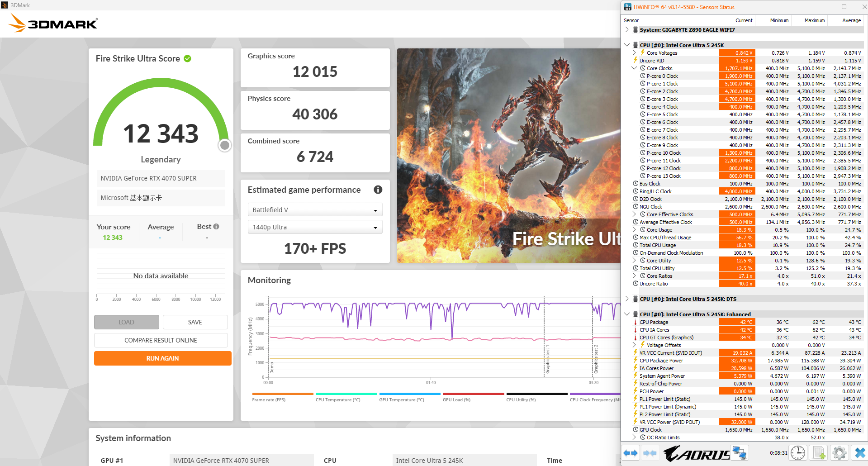Click the clock icon on the Core Clocks row
This screenshot has height=466, width=868.
coord(642,68)
